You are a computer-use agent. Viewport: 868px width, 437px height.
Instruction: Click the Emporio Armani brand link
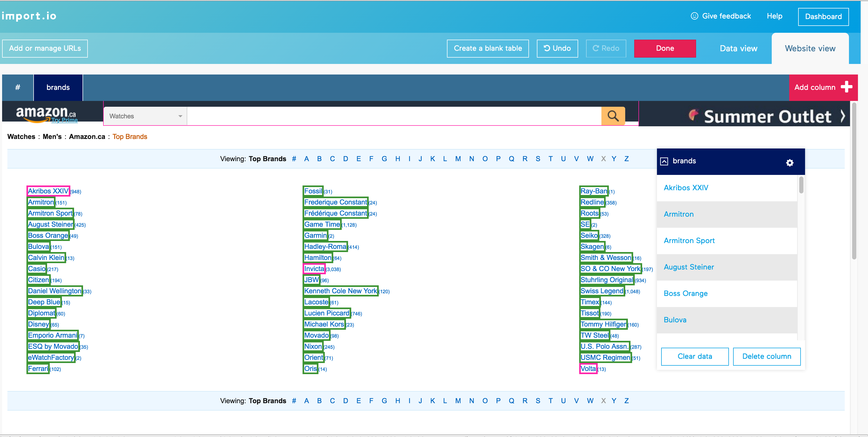pyautogui.click(x=53, y=335)
